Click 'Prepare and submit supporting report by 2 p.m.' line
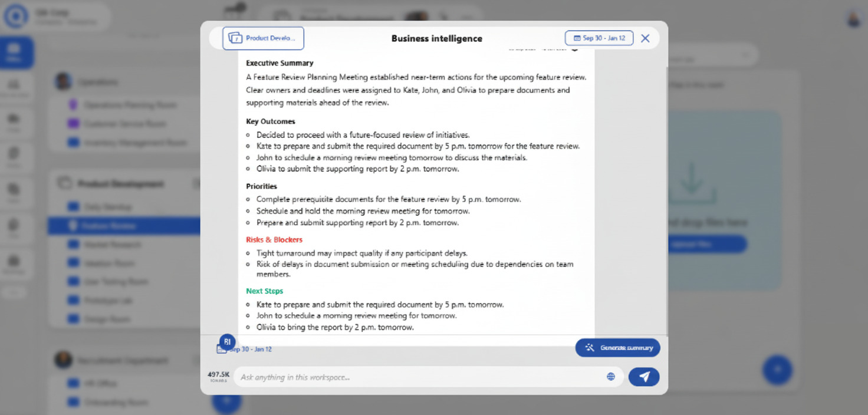Image resolution: width=868 pixels, height=415 pixels. [x=358, y=223]
